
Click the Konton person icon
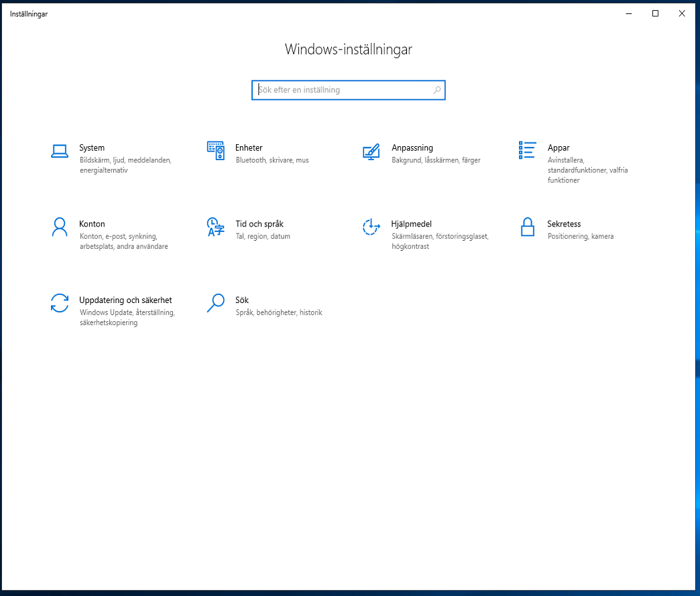[x=60, y=227]
